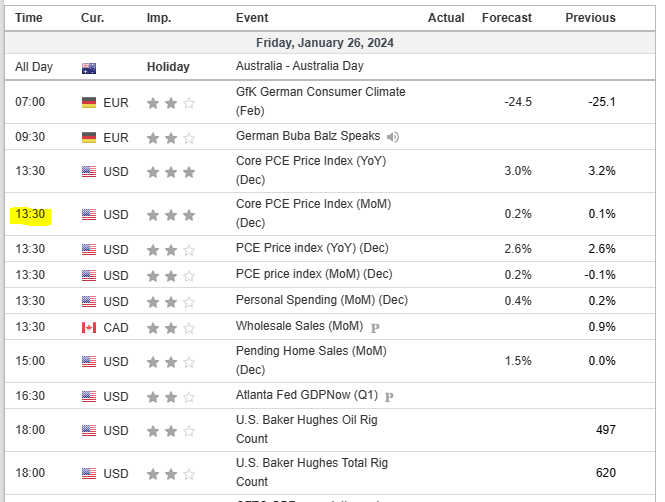Click the German flag in the 07:00 row
665x502 pixels.
pos(89,103)
